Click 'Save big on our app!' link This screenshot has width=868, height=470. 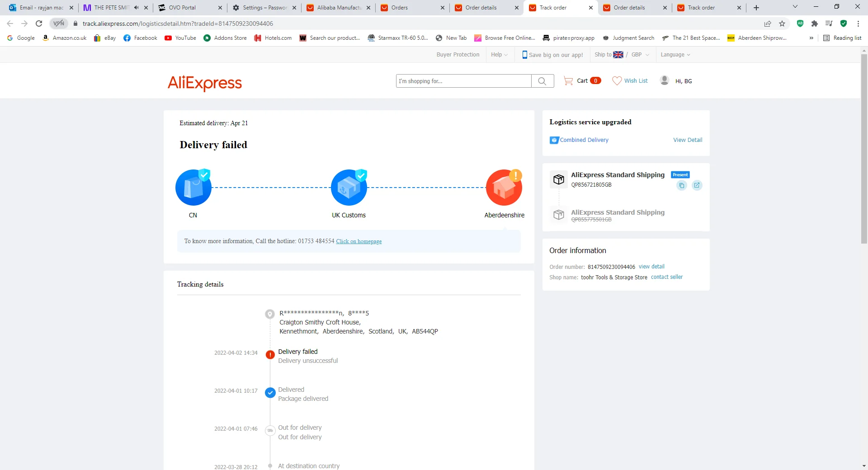552,55
